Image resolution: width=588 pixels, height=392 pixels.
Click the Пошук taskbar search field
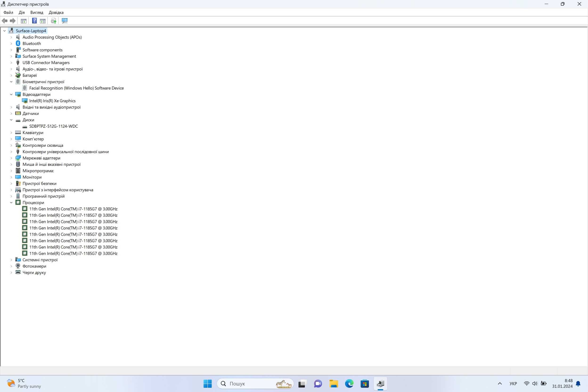pyautogui.click(x=255, y=384)
